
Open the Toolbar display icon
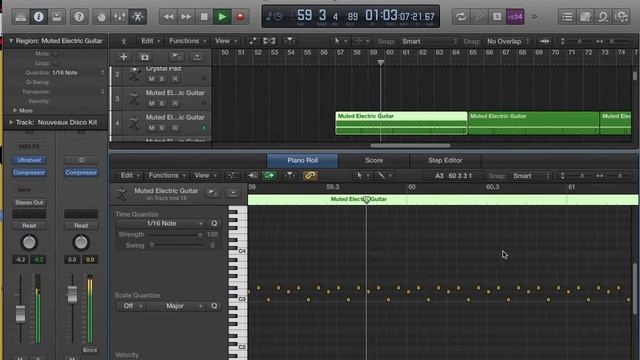57,17
